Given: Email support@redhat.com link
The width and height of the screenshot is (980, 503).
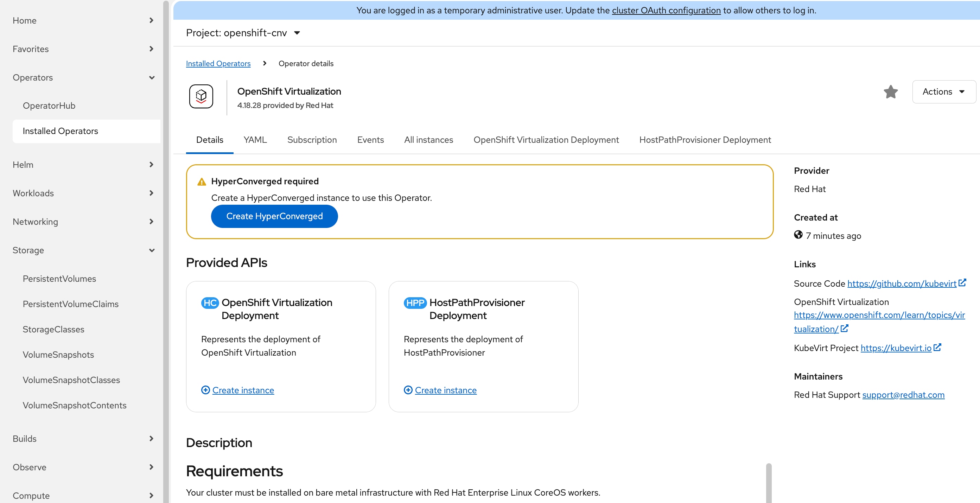Looking at the screenshot, I should click(903, 395).
